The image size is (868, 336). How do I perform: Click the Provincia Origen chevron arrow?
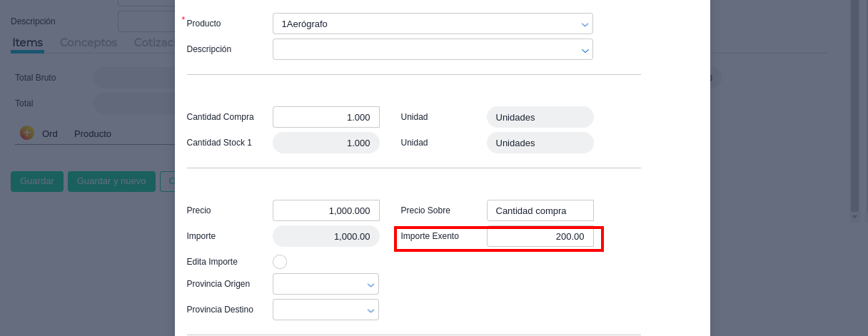(x=370, y=285)
